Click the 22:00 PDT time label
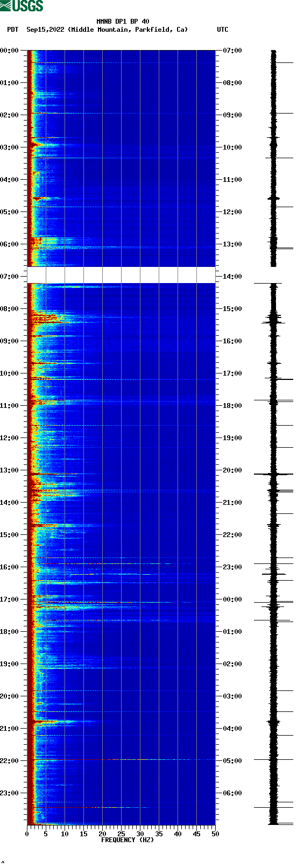Viewport: 297px width, 868px height. [10, 761]
